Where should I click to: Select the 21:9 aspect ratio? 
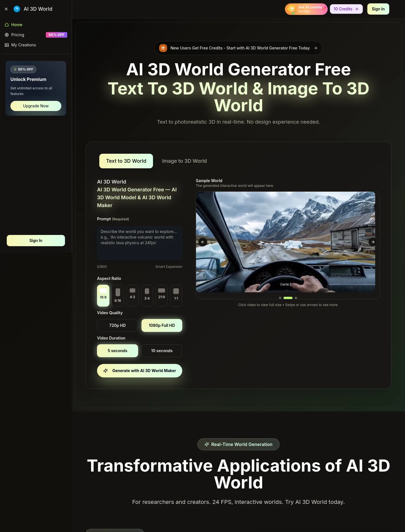pos(161,296)
